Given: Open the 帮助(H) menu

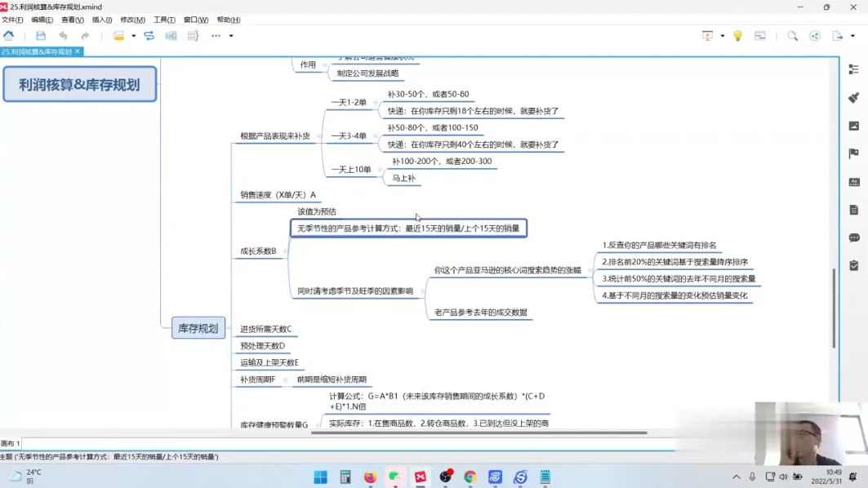Looking at the screenshot, I should [x=229, y=20].
